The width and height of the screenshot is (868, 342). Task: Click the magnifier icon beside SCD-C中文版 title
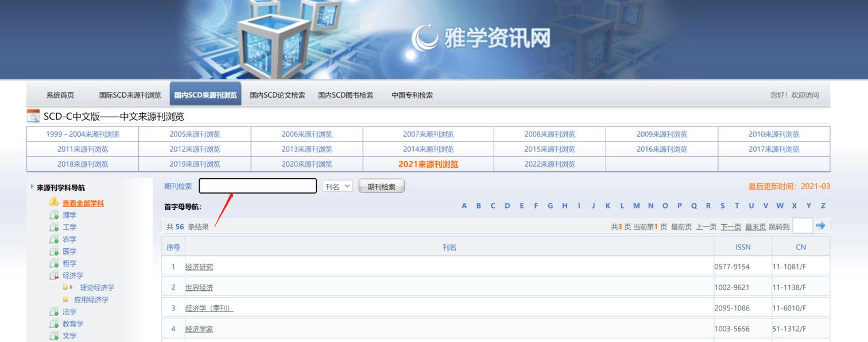[33, 116]
